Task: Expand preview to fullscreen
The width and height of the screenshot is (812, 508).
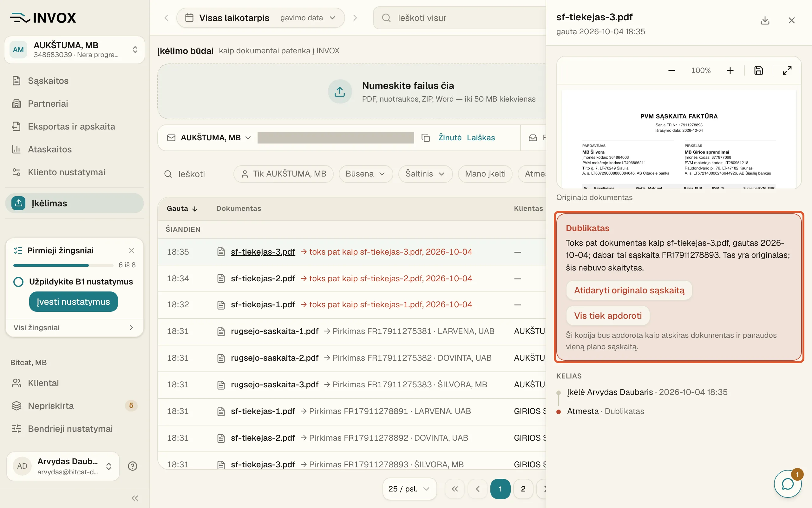Action: 787,70
